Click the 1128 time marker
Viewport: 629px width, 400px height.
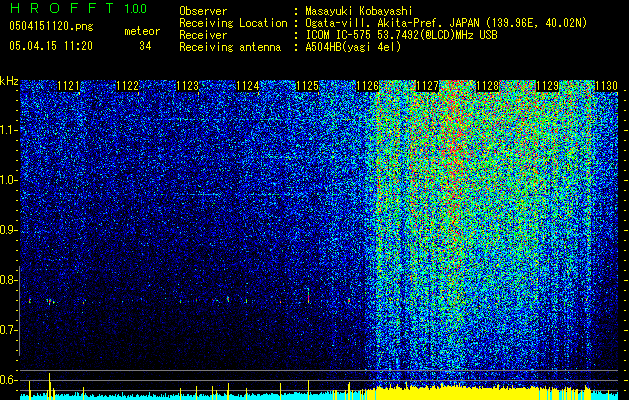point(487,86)
